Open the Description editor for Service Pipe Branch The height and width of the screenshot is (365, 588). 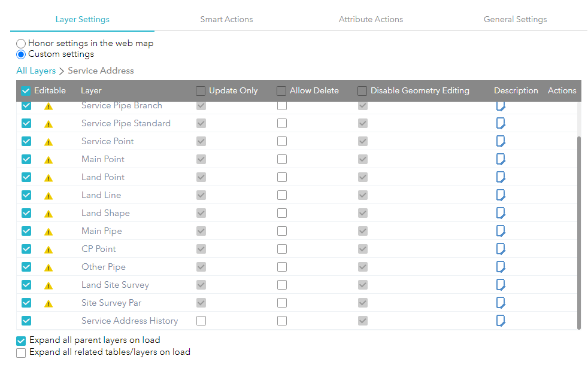pyautogui.click(x=501, y=105)
